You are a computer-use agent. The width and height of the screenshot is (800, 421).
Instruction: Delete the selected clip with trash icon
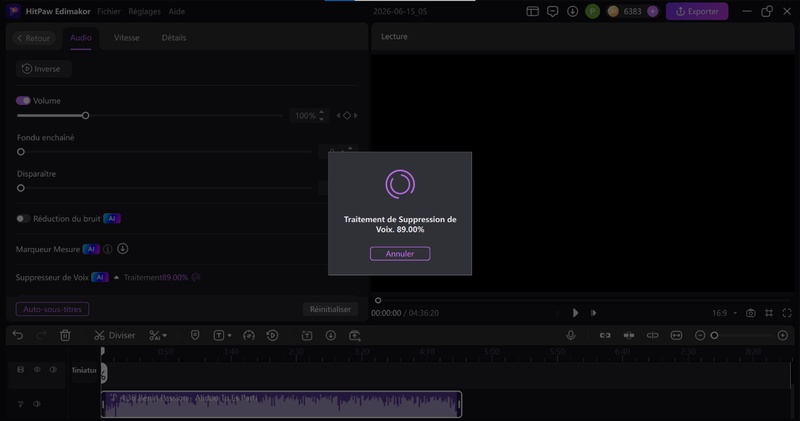point(65,335)
